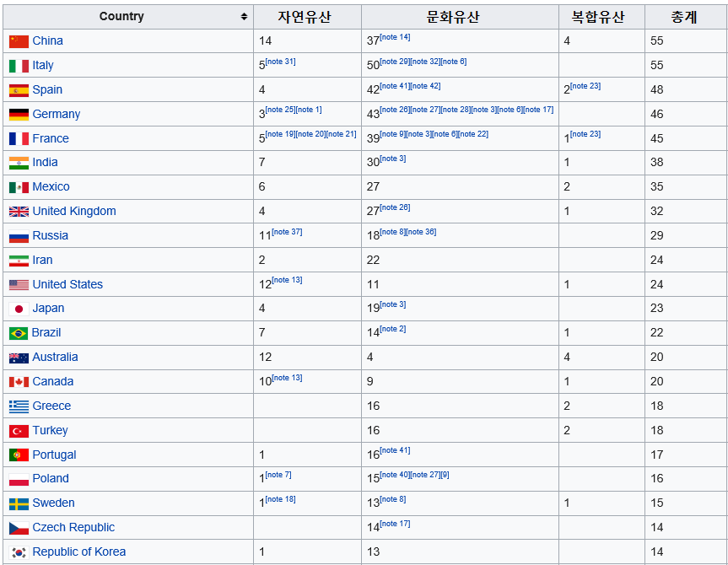Screen dimensions: 728x565
Task: Click the Mexico flag icon
Action: tap(19, 187)
